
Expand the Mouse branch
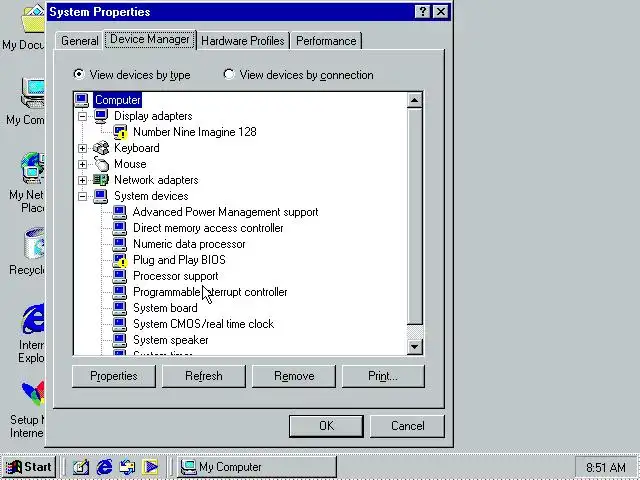click(82, 164)
